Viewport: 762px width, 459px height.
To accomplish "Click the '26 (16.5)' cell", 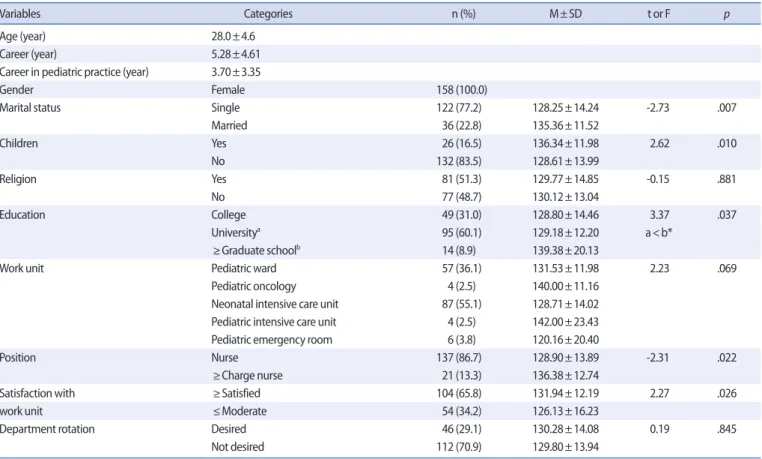I will click(462, 143).
